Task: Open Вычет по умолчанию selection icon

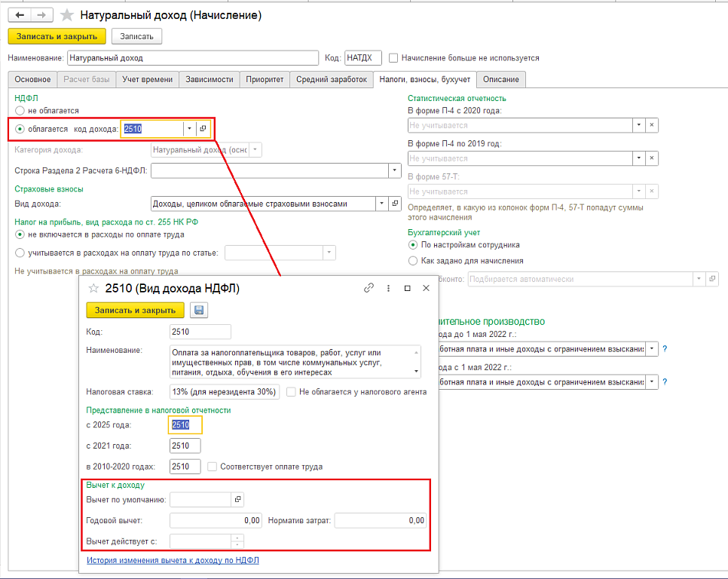Action: pyautogui.click(x=237, y=499)
